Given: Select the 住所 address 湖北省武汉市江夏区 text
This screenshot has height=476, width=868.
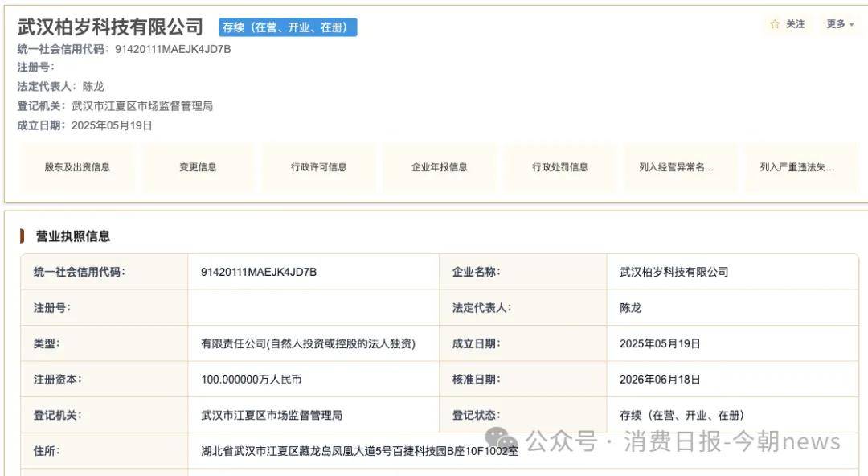Looking at the screenshot, I should [x=359, y=451].
